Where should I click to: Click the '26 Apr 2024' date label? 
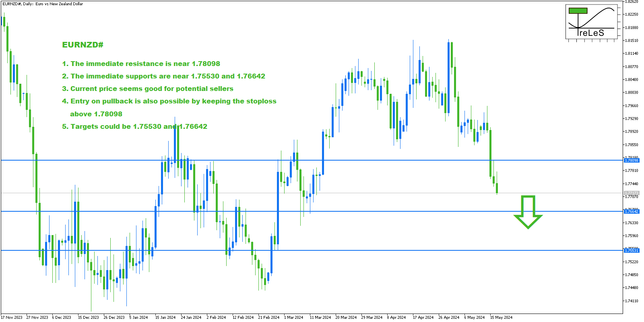[449, 318]
